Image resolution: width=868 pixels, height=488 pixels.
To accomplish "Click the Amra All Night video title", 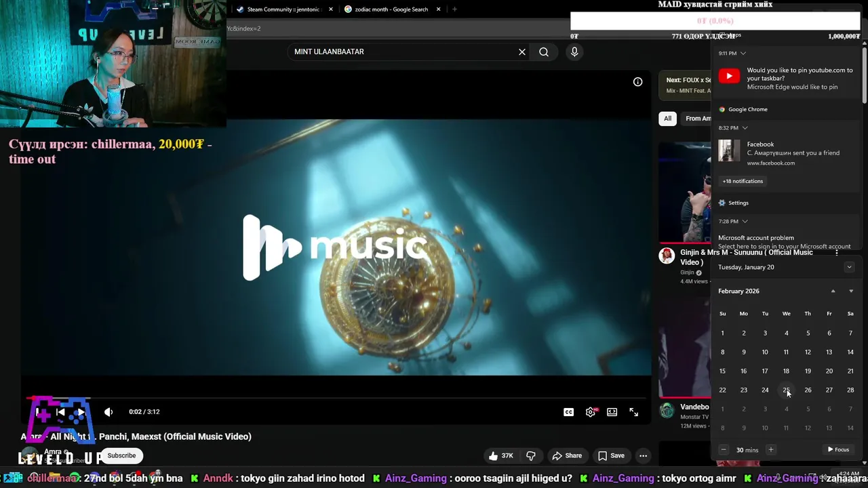I will click(136, 436).
